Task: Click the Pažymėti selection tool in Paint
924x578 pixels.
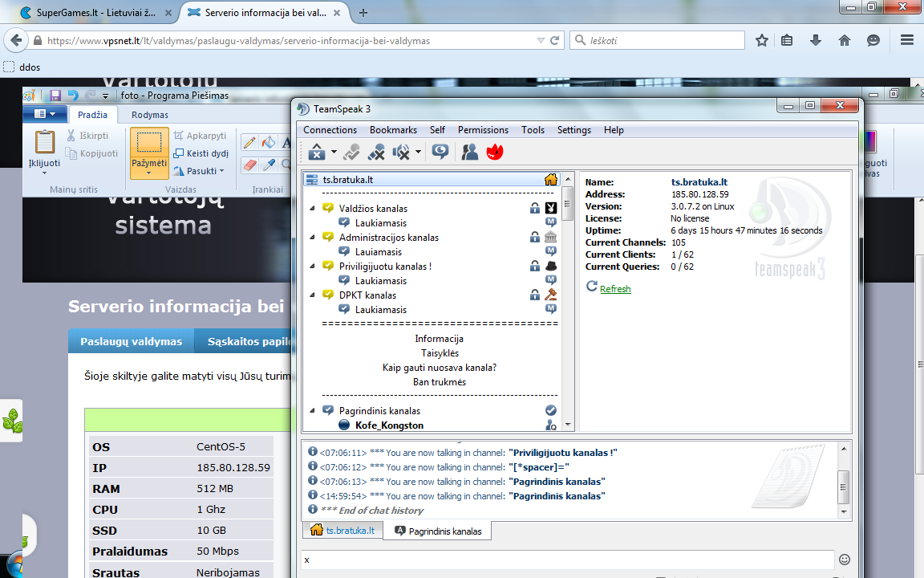Action: click(x=149, y=153)
